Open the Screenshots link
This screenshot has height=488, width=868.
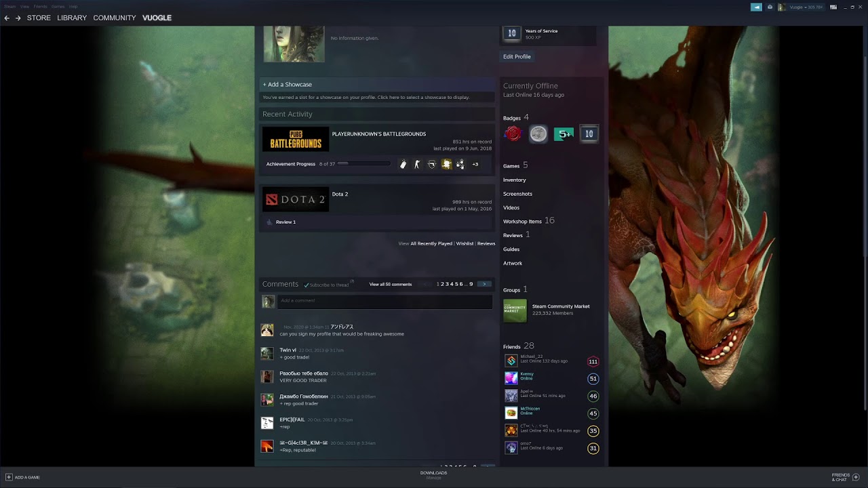pyautogui.click(x=517, y=194)
